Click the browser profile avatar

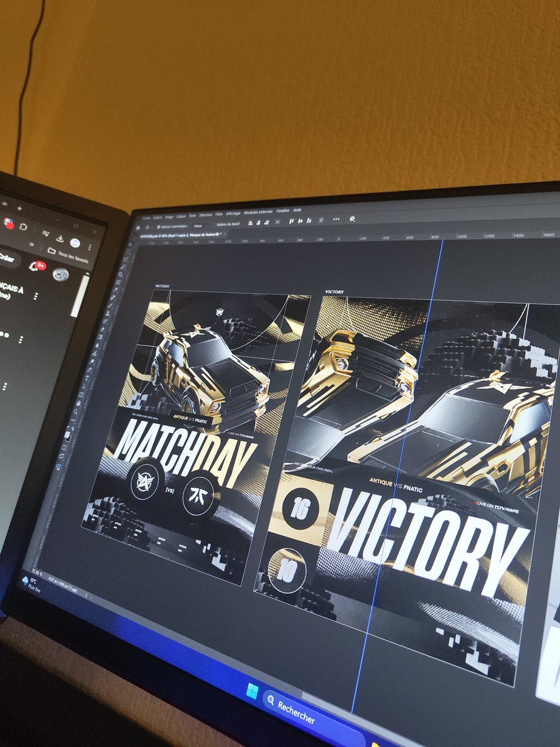click(75, 243)
